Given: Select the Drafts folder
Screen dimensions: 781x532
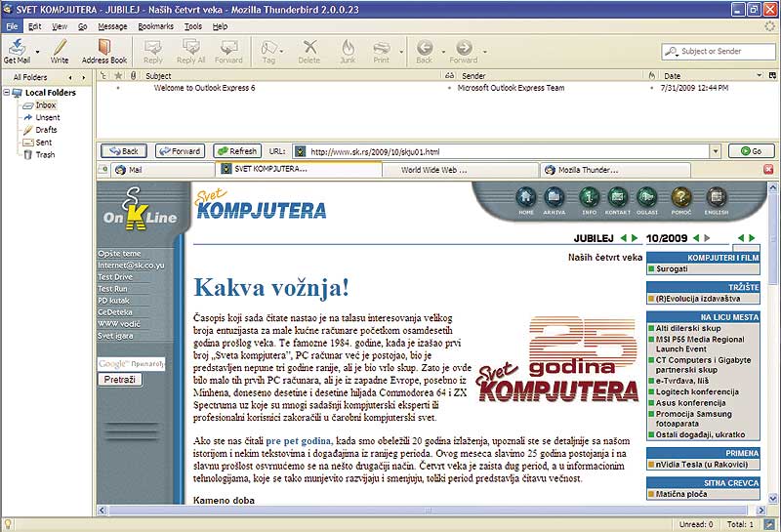Looking at the screenshot, I should click(46, 130).
